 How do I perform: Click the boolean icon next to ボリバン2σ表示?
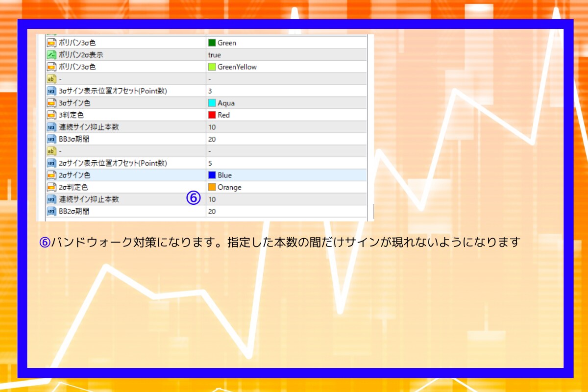(x=51, y=55)
